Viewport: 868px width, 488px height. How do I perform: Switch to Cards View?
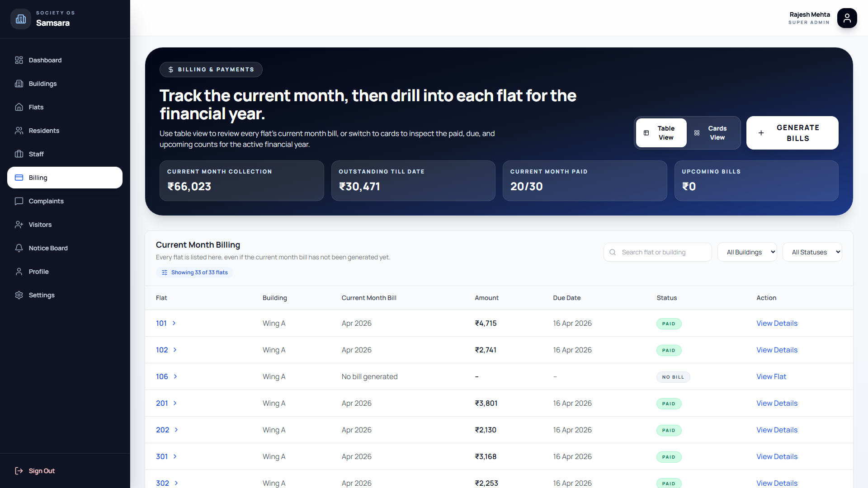click(712, 133)
